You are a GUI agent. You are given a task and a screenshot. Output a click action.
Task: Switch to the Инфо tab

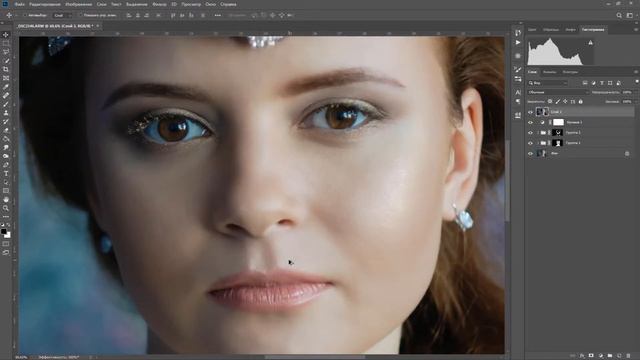570,29
